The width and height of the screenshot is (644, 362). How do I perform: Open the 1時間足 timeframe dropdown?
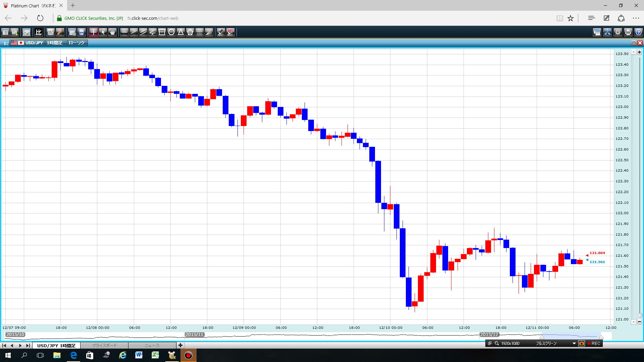(55, 43)
